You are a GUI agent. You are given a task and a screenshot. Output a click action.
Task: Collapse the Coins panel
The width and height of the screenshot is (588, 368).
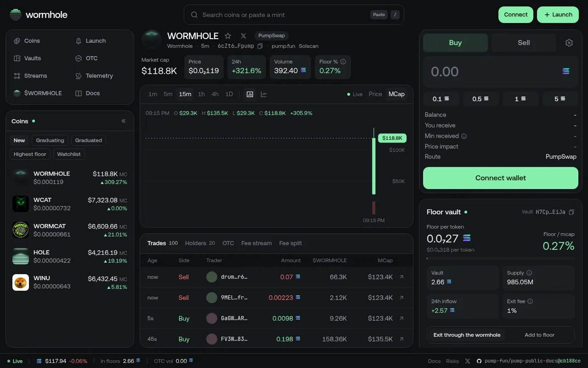click(x=124, y=121)
